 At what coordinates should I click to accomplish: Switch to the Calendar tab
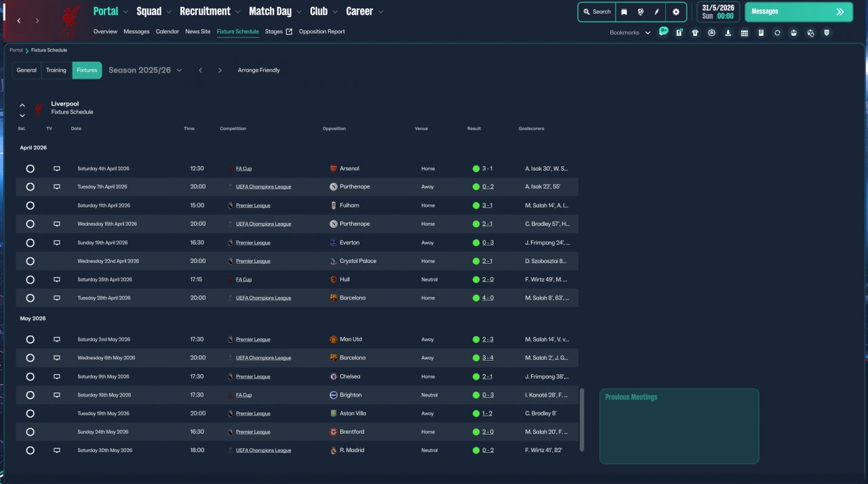click(x=167, y=32)
